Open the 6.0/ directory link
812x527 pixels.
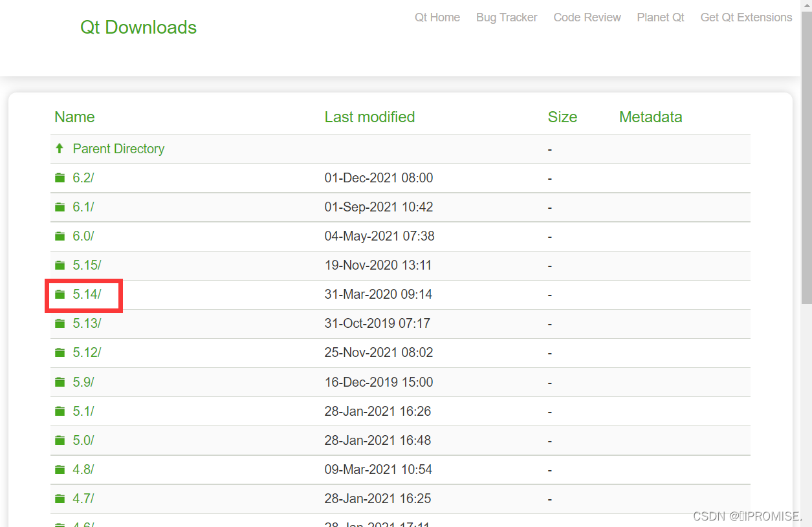tap(83, 236)
